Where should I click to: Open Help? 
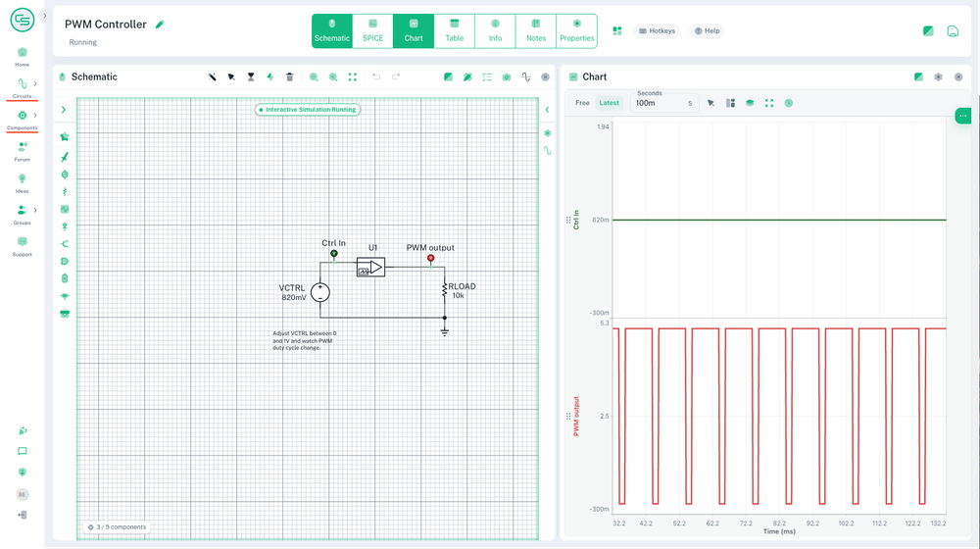[x=707, y=30]
